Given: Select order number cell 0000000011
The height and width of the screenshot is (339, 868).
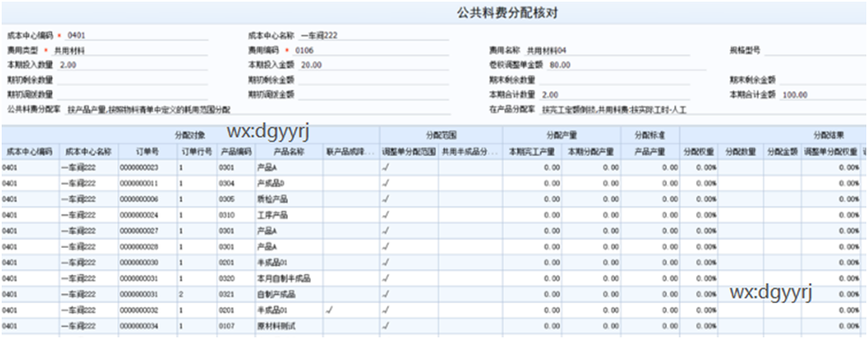Looking at the screenshot, I should click(147, 184).
